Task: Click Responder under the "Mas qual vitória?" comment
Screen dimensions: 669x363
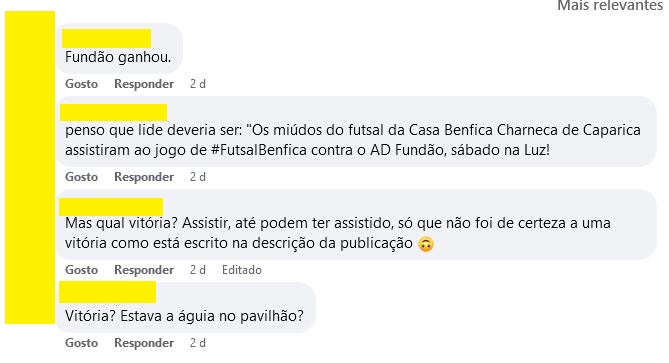Action: 144,270
